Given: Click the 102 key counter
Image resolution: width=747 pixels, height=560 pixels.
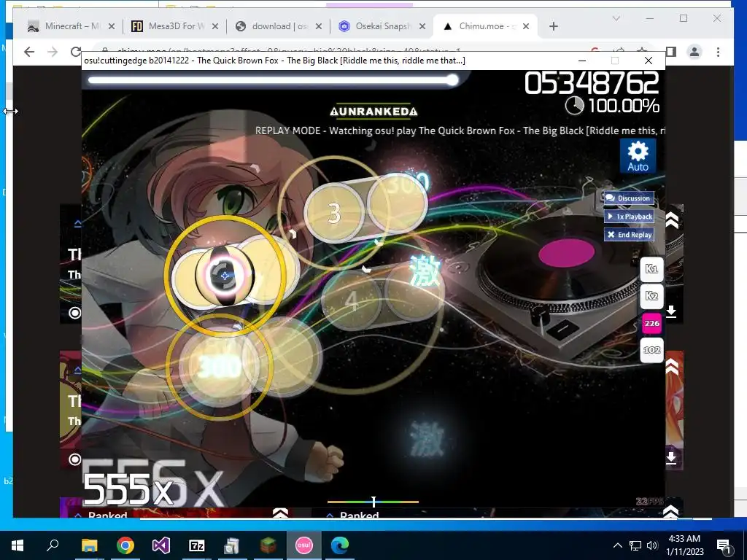Looking at the screenshot, I should click(x=651, y=350).
